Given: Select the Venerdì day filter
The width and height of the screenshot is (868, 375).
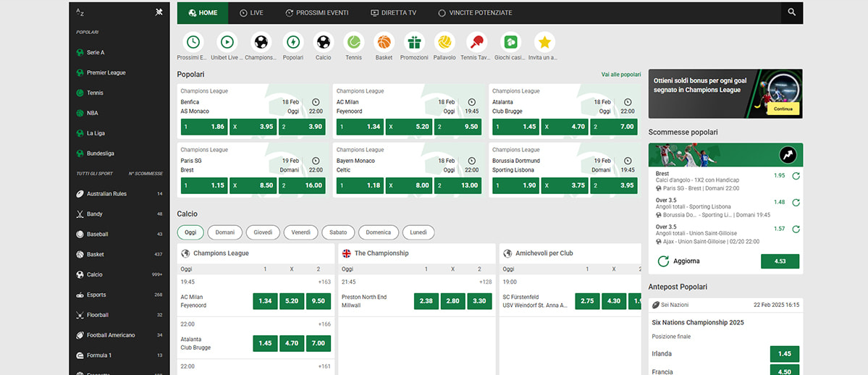Looking at the screenshot, I should click(300, 232).
